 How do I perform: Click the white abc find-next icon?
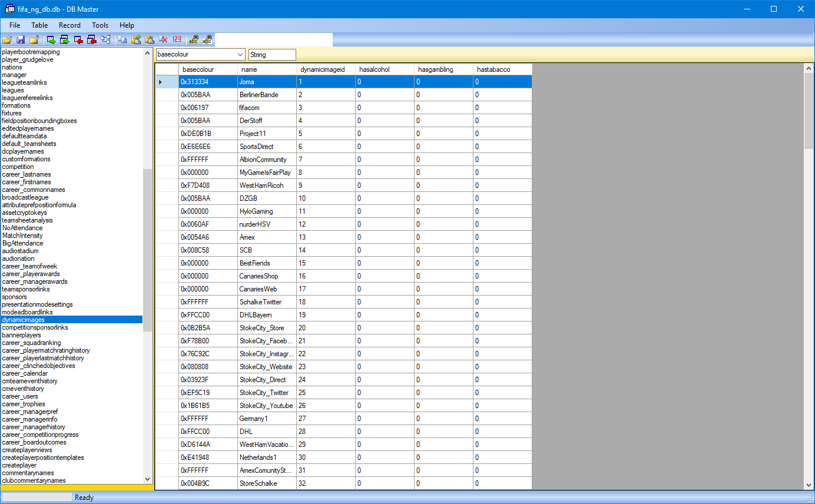coord(207,40)
